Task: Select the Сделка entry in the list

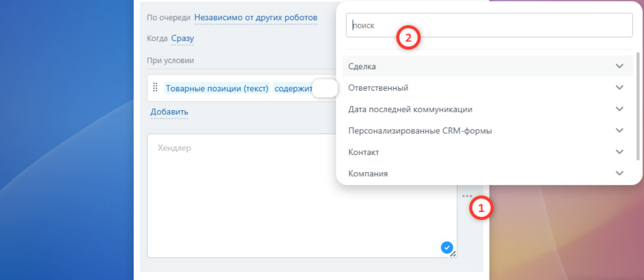Action: point(362,66)
